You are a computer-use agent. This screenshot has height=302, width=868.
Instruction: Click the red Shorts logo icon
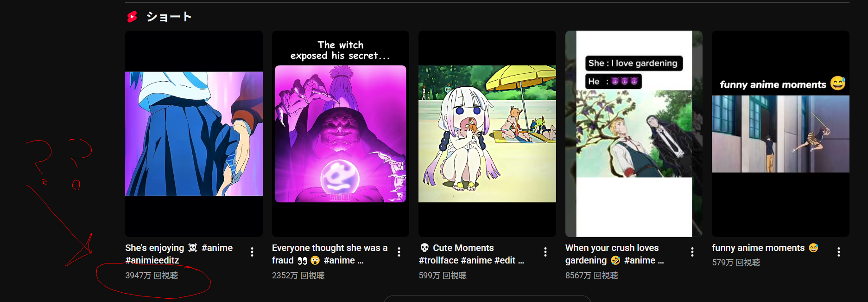click(132, 17)
